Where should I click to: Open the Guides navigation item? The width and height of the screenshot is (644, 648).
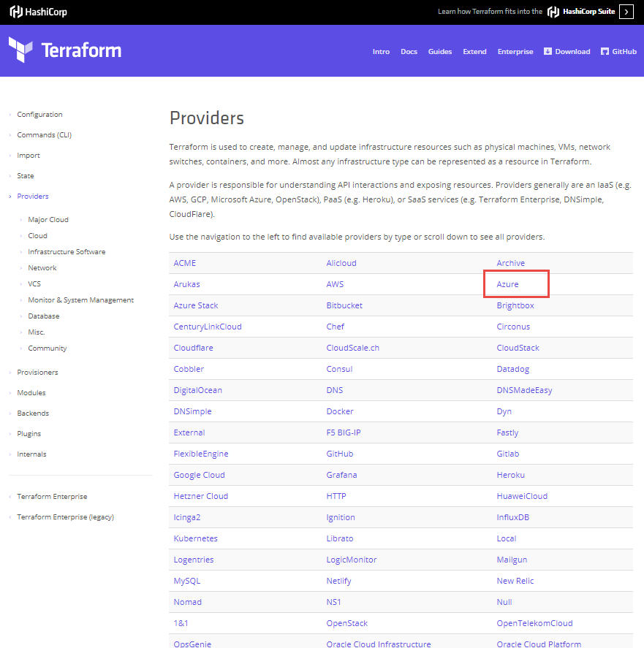click(x=440, y=52)
